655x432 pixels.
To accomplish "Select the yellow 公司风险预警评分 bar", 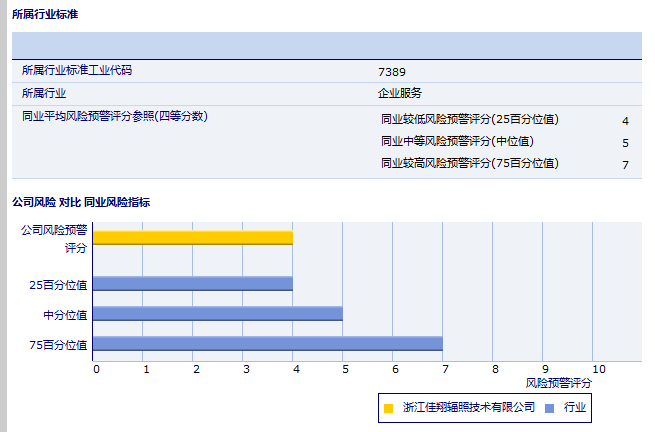I will (192, 237).
